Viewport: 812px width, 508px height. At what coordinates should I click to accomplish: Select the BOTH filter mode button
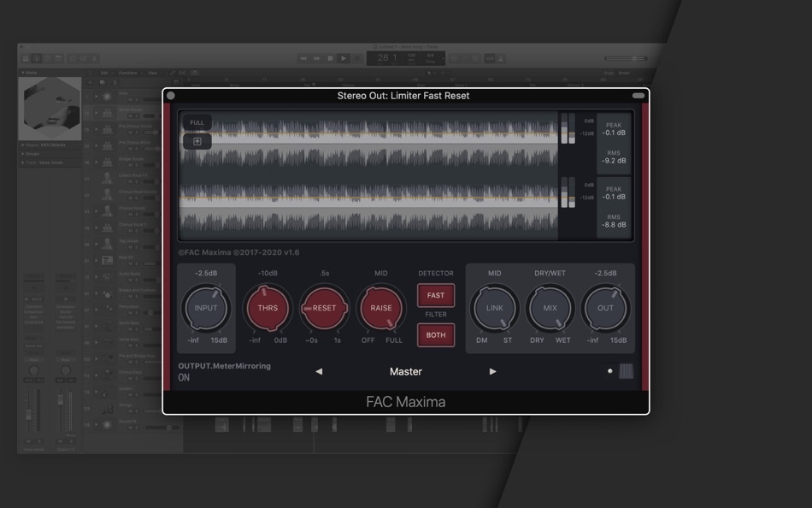(436, 334)
